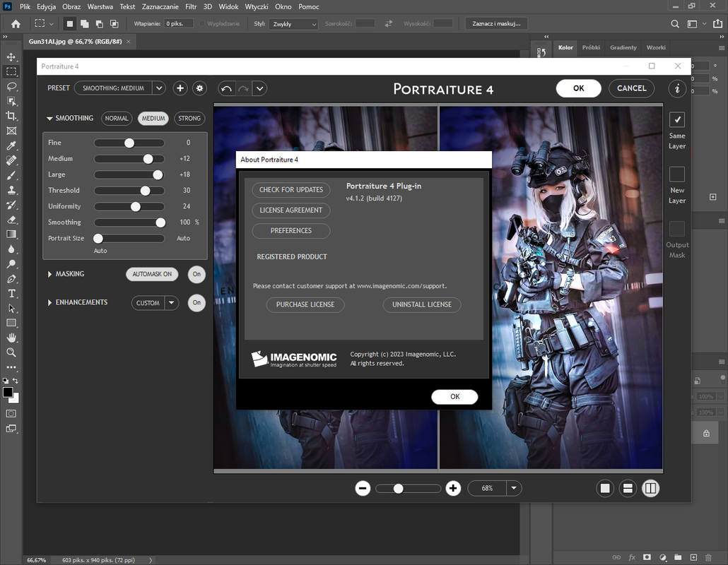Expand the ENHANCEMENTS section
The image size is (728, 565).
(49, 302)
